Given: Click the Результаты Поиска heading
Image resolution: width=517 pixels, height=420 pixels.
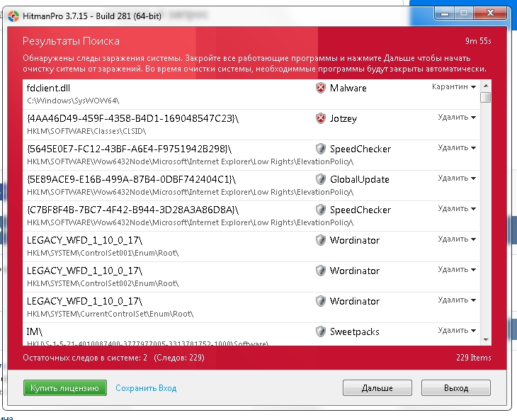Looking at the screenshot, I should click(x=71, y=41).
